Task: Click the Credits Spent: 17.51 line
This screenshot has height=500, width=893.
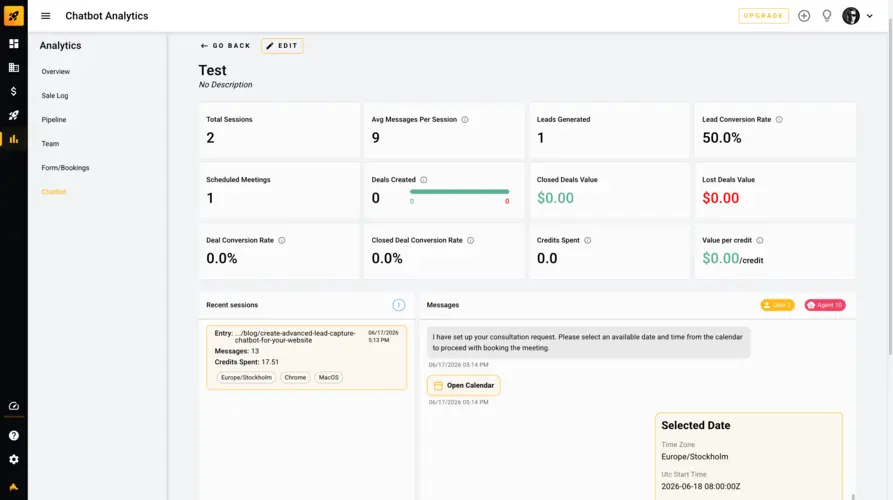Action: click(247, 362)
